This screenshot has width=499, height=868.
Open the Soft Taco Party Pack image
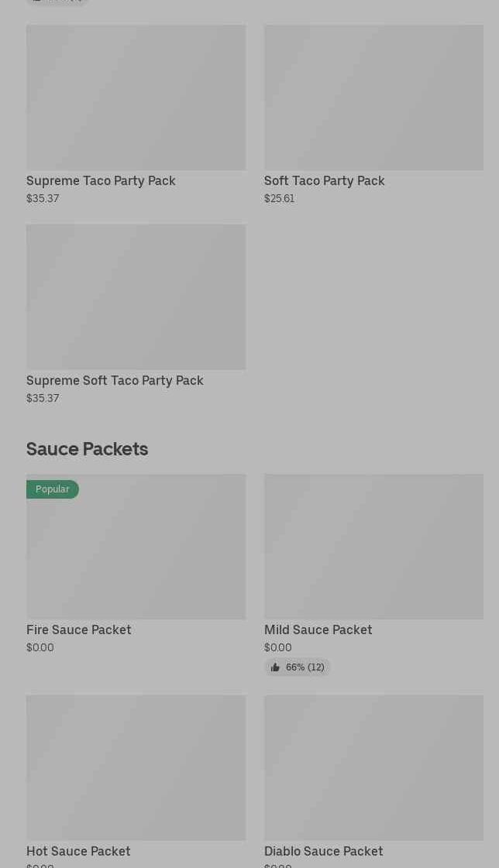click(x=373, y=98)
